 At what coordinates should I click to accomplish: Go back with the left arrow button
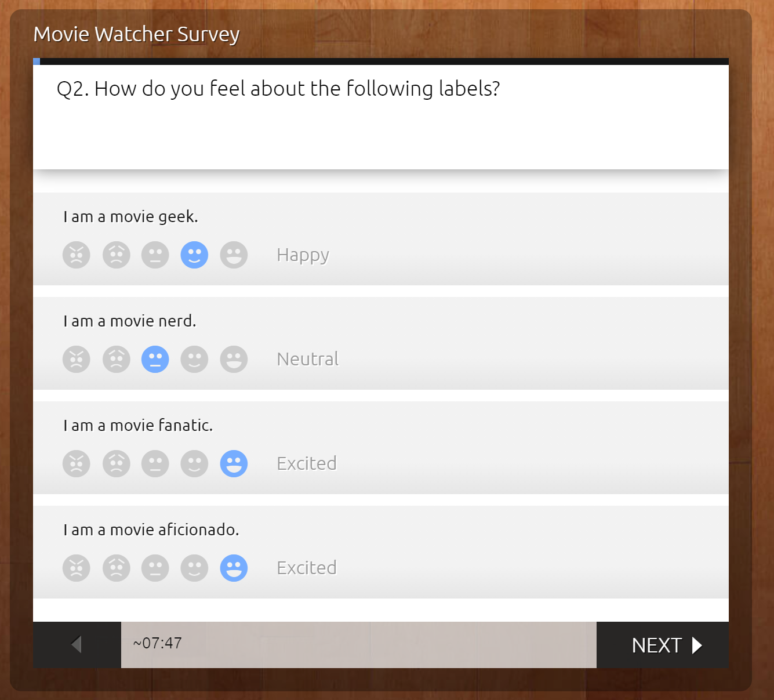(77, 644)
